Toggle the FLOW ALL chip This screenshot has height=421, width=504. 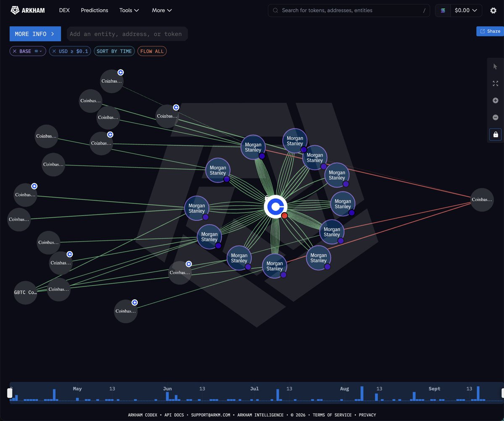click(152, 51)
